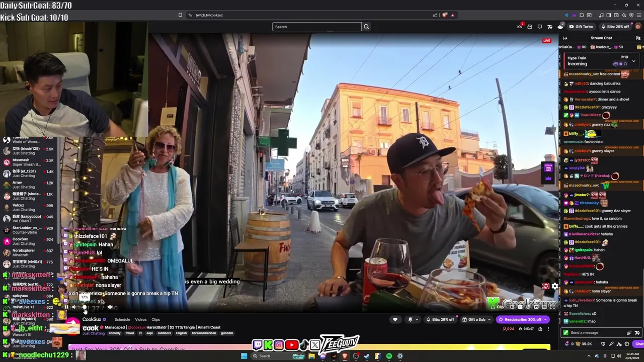Viewport: 644px width, 362px height.
Task: Open the chat community users icon
Action: click(638, 38)
